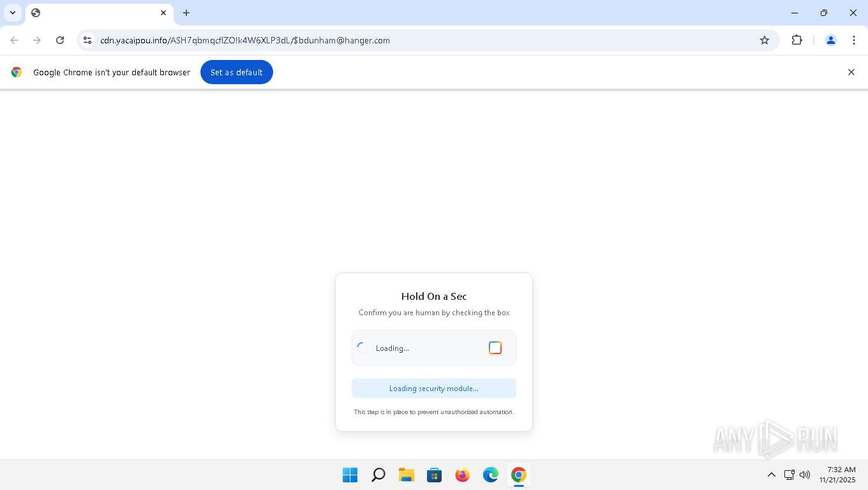The width and height of the screenshot is (868, 490).
Task: Click "Google Chrome isn't your default browser" text
Action: [112, 72]
